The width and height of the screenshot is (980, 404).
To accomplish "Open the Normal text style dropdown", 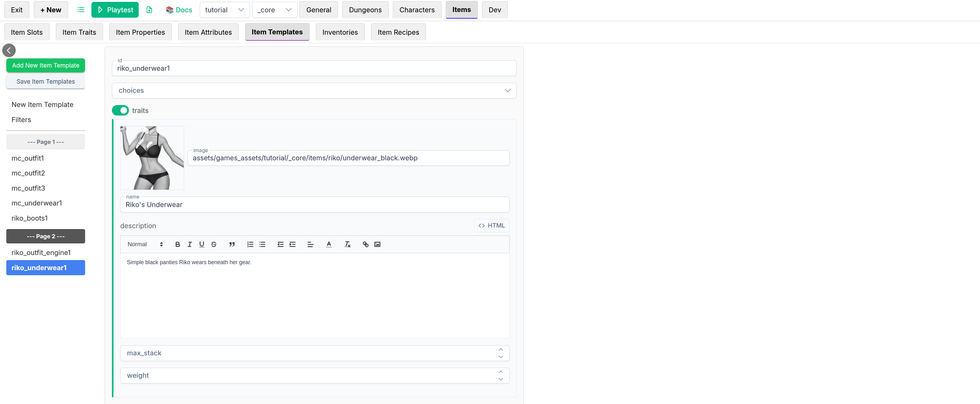I will point(145,245).
